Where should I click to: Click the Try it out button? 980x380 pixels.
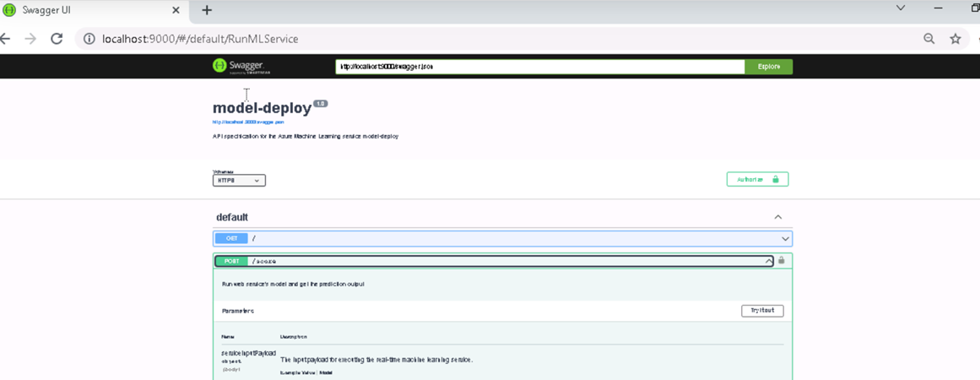point(762,311)
